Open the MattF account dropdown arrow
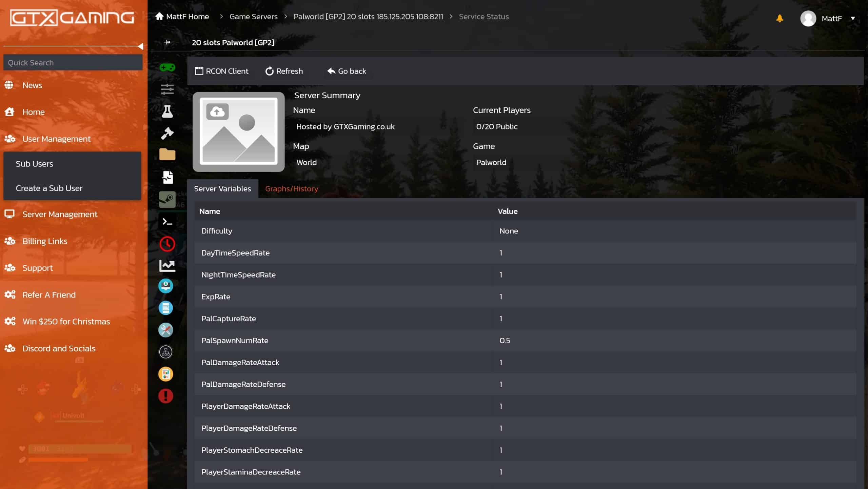Viewport: 868px width, 489px height. point(852,18)
